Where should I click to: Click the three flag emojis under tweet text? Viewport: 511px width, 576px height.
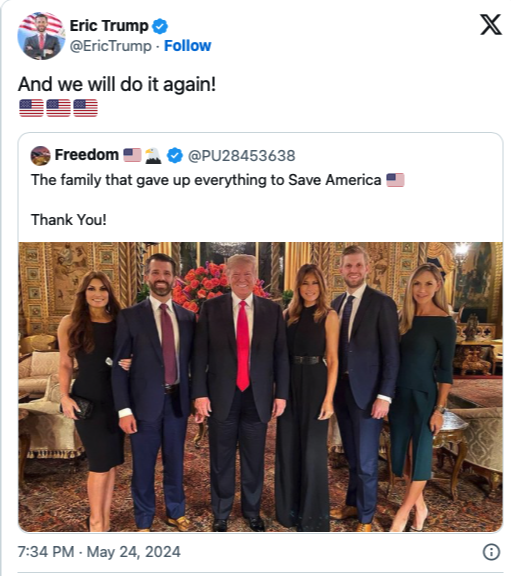click(x=58, y=108)
